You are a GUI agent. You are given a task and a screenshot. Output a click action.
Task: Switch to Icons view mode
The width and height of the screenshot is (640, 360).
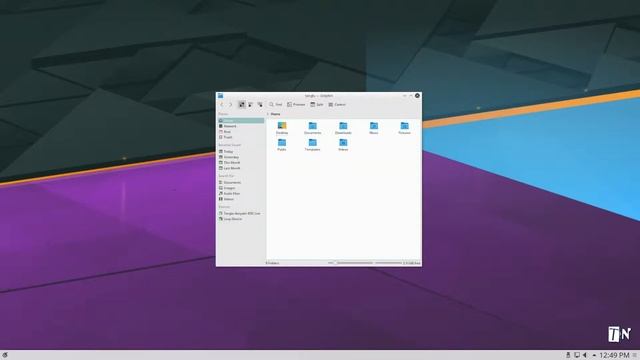coord(242,105)
